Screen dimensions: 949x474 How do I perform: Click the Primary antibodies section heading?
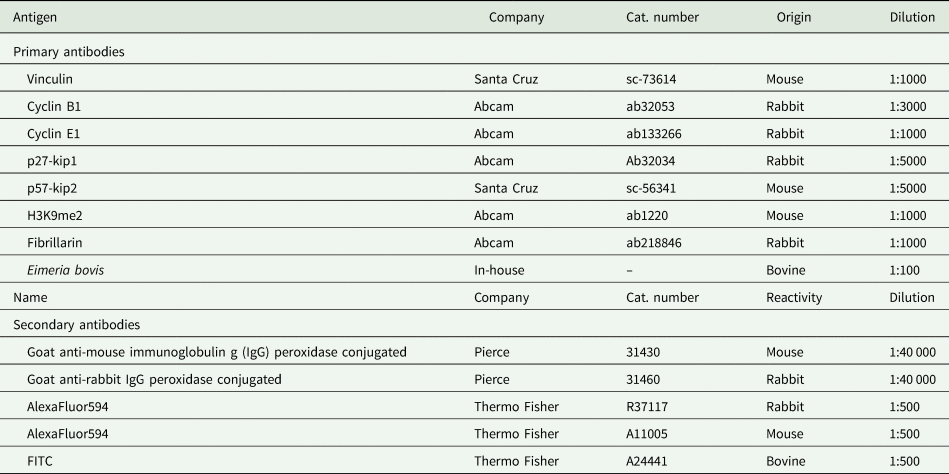coord(69,51)
